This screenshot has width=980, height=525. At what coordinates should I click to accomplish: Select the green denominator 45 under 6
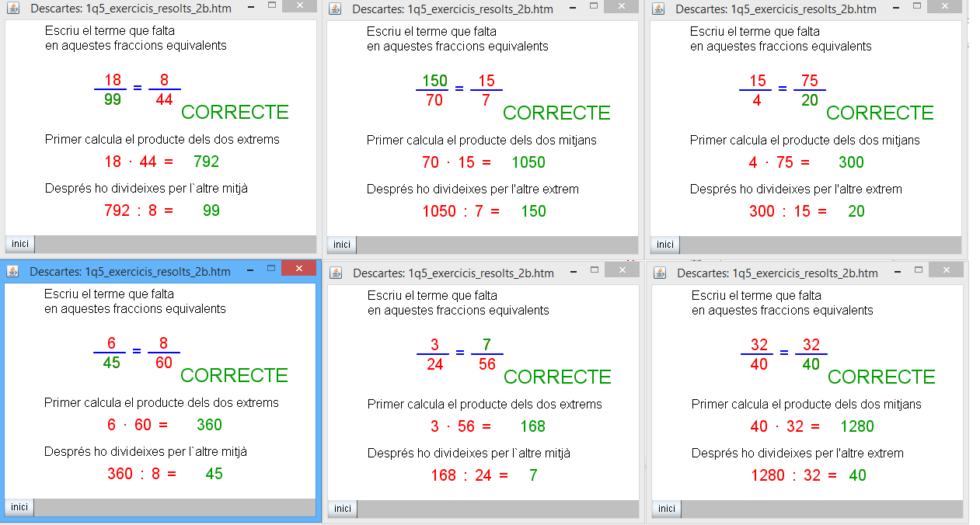coord(112,363)
